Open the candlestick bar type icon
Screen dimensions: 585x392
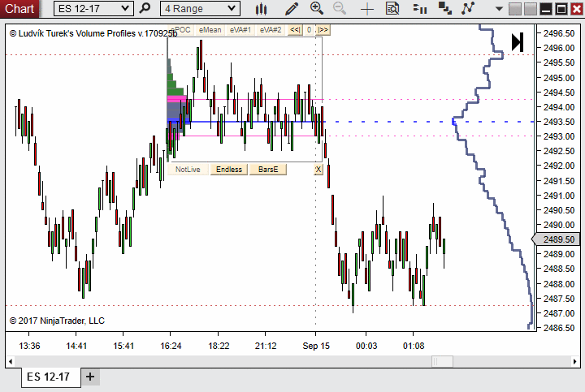pos(261,8)
